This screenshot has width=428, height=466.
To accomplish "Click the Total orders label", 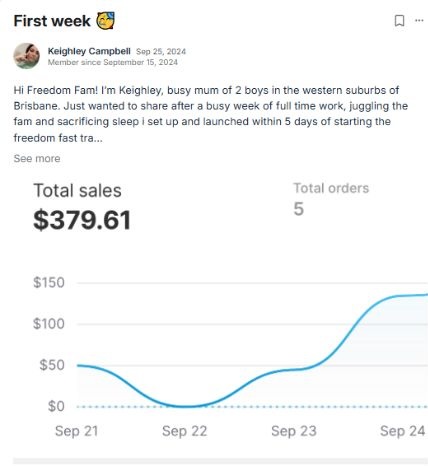I will (331, 188).
